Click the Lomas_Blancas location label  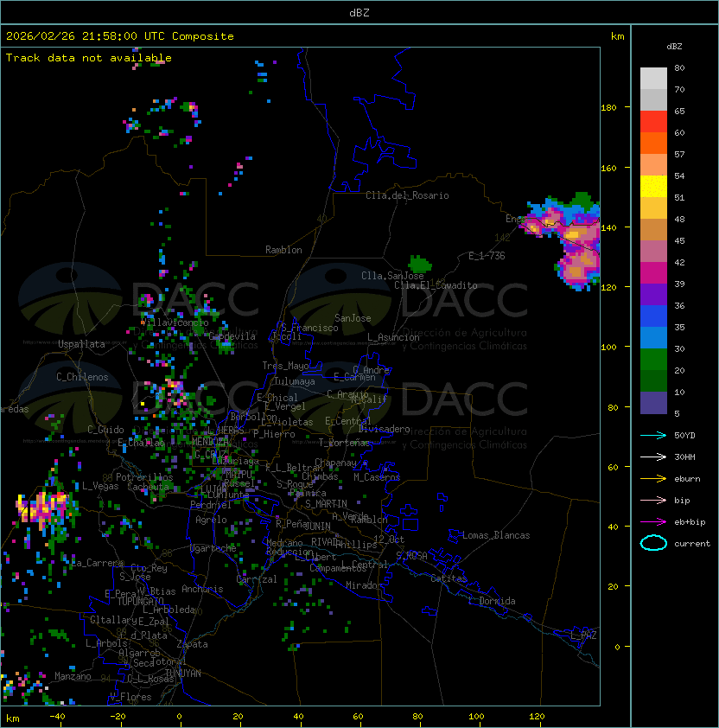(x=496, y=535)
